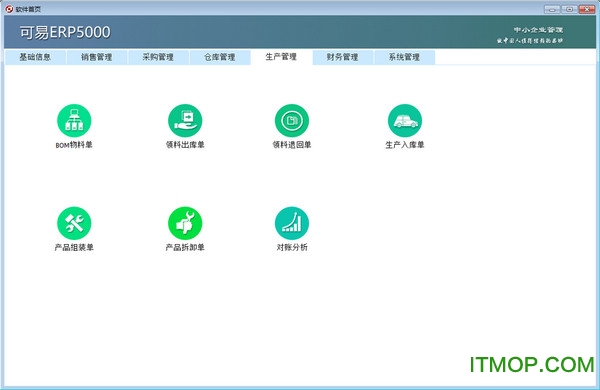Close the application window

(587, 9)
